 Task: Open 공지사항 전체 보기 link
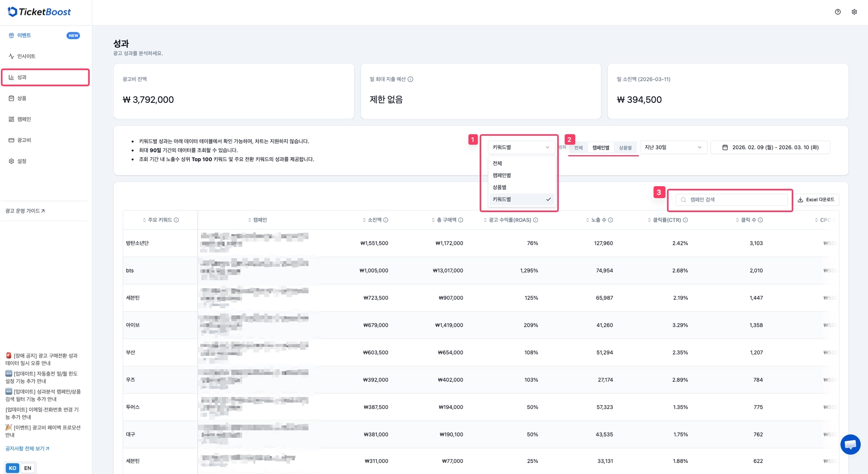pos(27,448)
